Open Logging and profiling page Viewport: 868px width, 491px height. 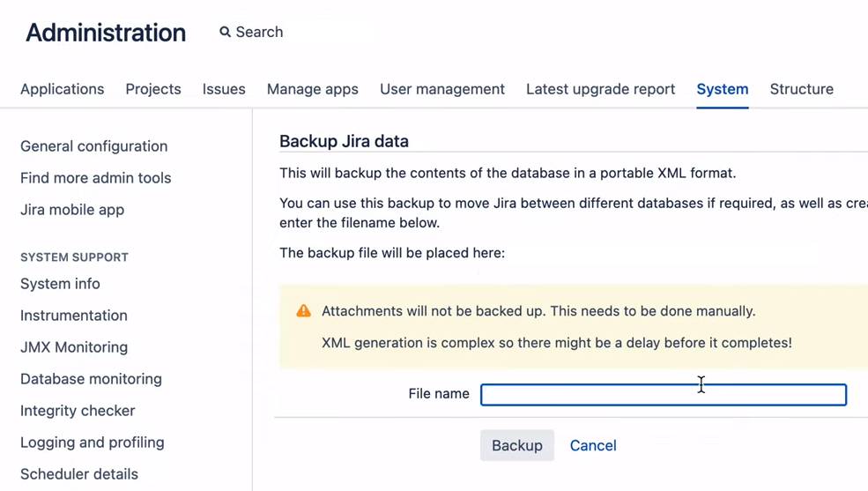coord(93,443)
